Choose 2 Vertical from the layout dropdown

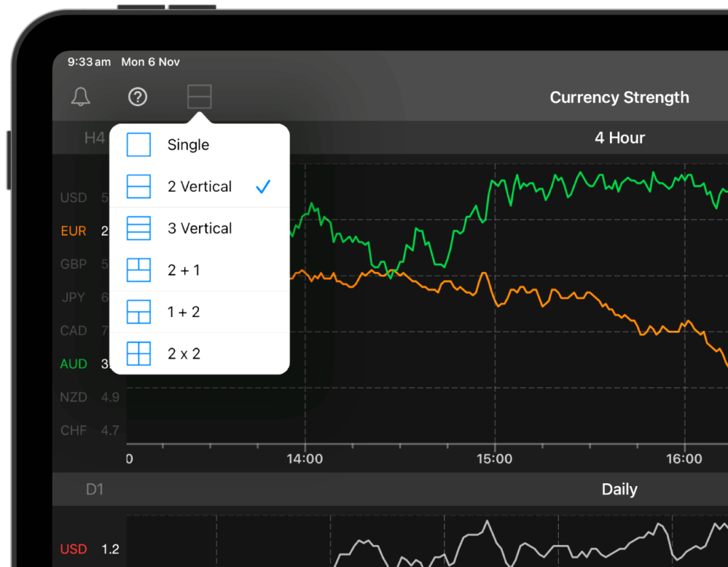tap(200, 186)
